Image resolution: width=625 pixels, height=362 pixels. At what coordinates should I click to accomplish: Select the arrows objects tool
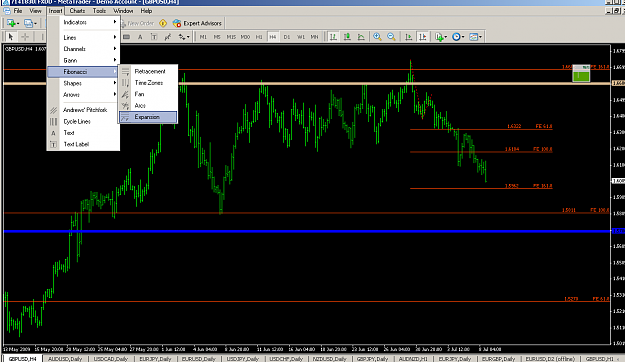pos(182,37)
